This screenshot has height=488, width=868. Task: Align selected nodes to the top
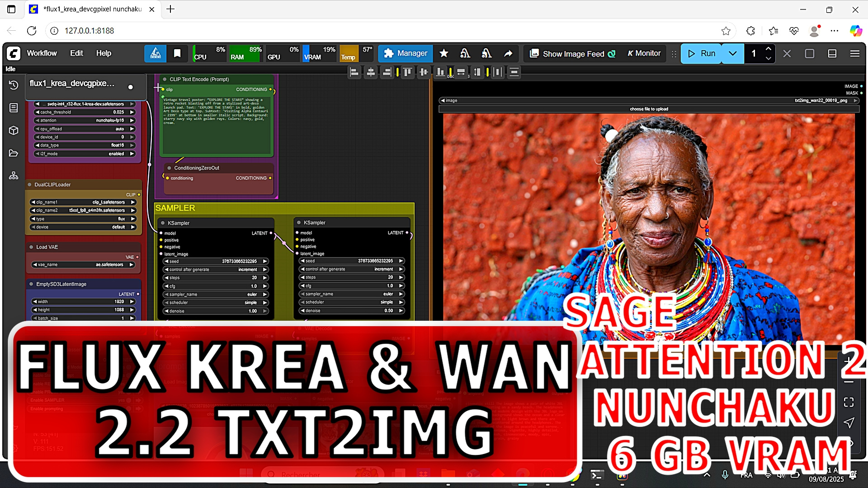[407, 72]
